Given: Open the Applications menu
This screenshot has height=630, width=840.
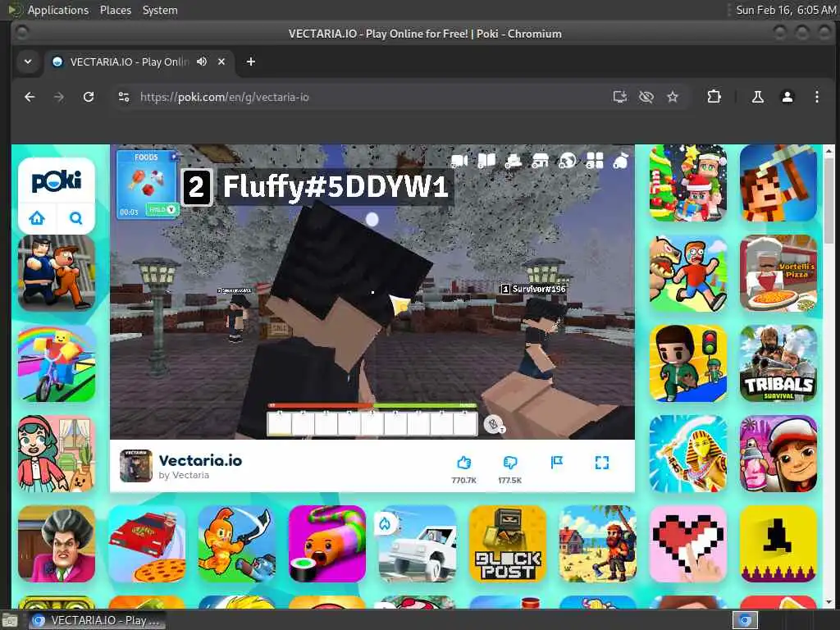Looking at the screenshot, I should pyautogui.click(x=58, y=10).
